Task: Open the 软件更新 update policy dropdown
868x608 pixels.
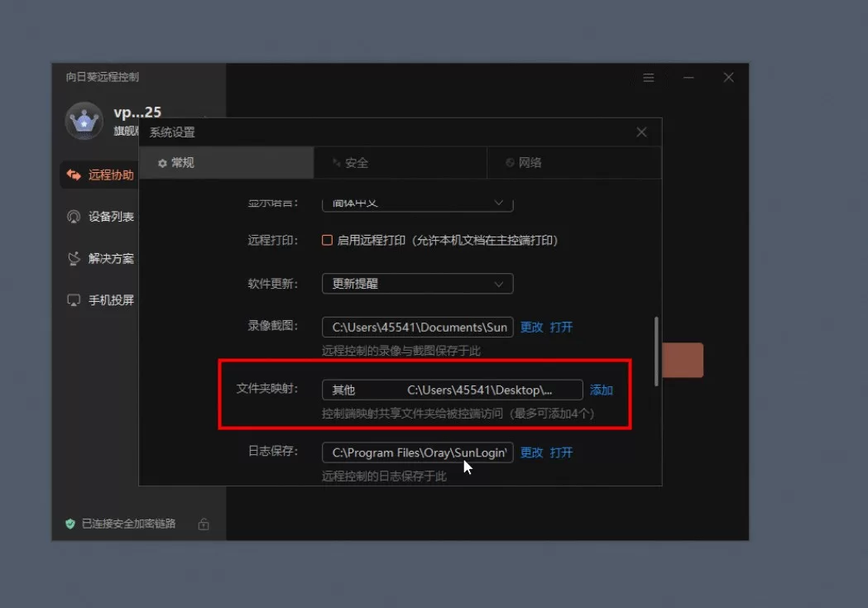Action: (x=416, y=284)
